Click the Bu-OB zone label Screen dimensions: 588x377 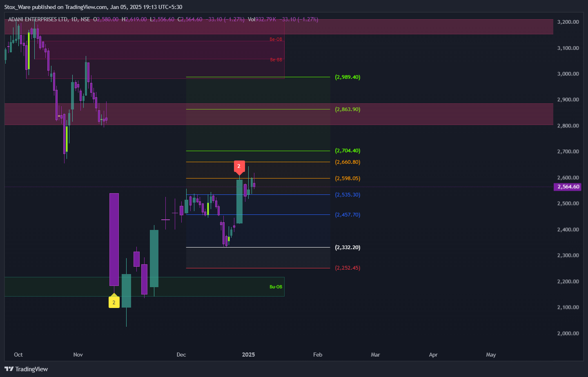(x=276, y=287)
